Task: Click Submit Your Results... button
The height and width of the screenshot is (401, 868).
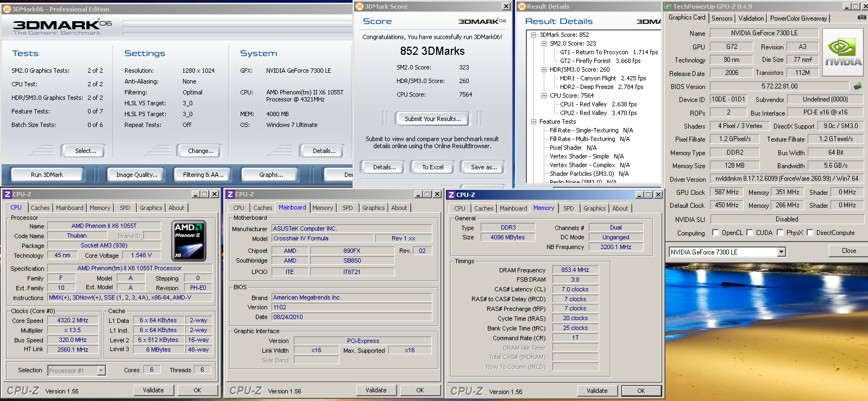Action: click(x=433, y=119)
